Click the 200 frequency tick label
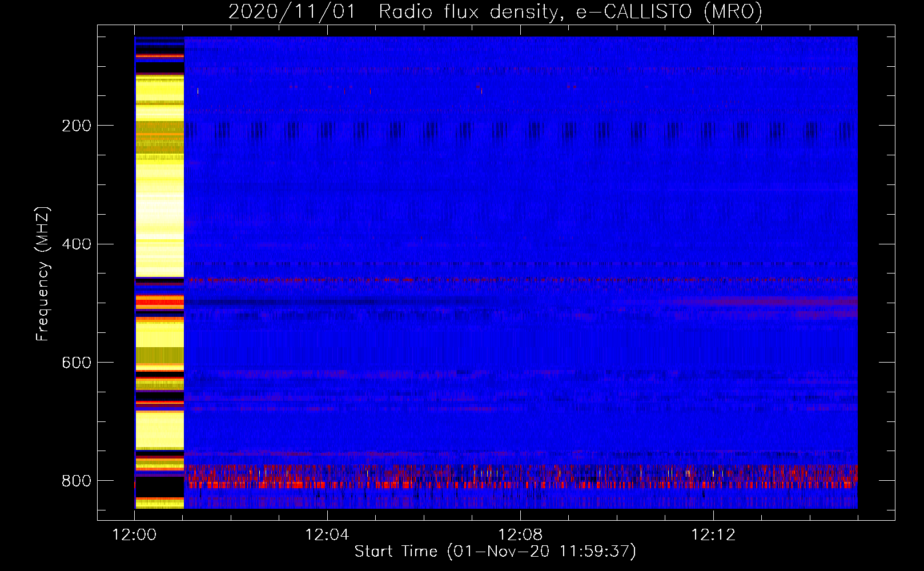 pyautogui.click(x=77, y=126)
